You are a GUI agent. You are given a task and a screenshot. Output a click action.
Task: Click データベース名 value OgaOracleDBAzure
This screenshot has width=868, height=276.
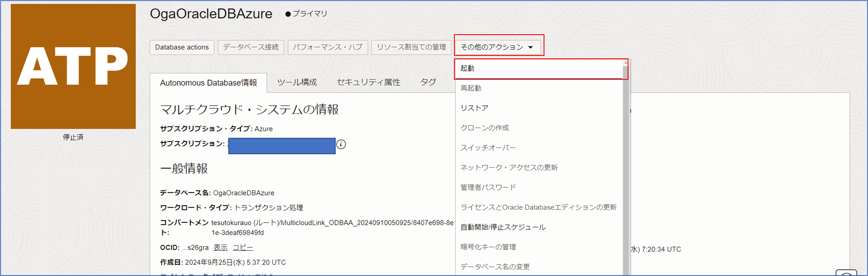pos(244,193)
